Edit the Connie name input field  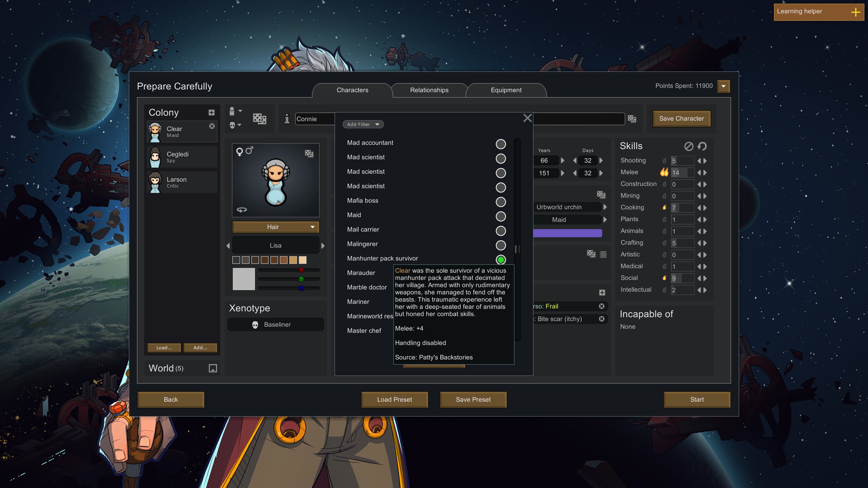(315, 119)
